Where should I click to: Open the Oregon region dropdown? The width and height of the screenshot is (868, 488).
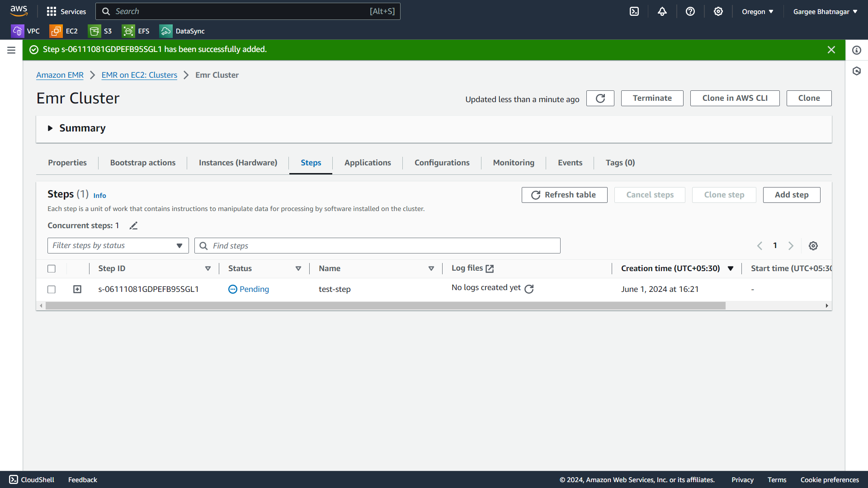click(x=757, y=12)
